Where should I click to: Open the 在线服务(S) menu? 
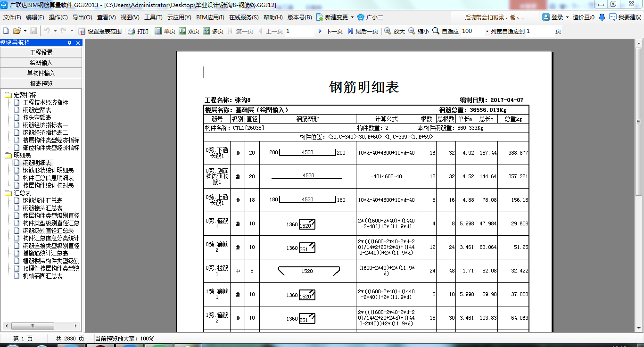click(x=244, y=17)
